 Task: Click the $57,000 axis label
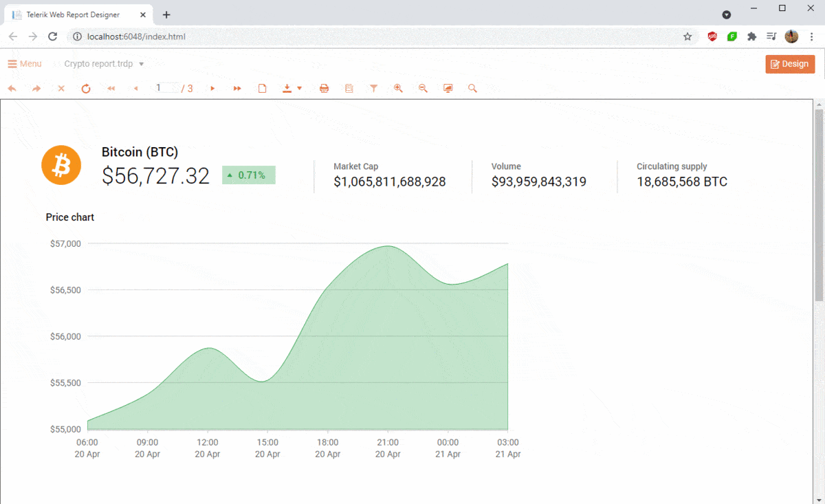66,243
